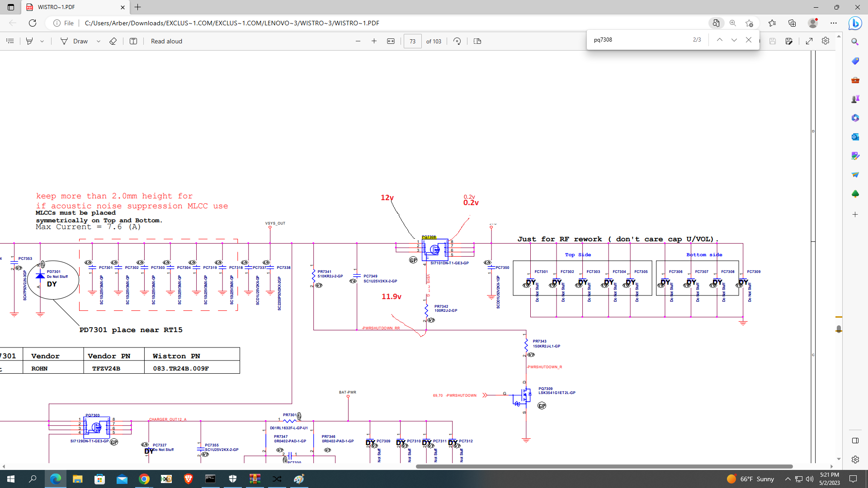868x488 pixels.
Task: Open a new browser tab
Action: (138, 7)
